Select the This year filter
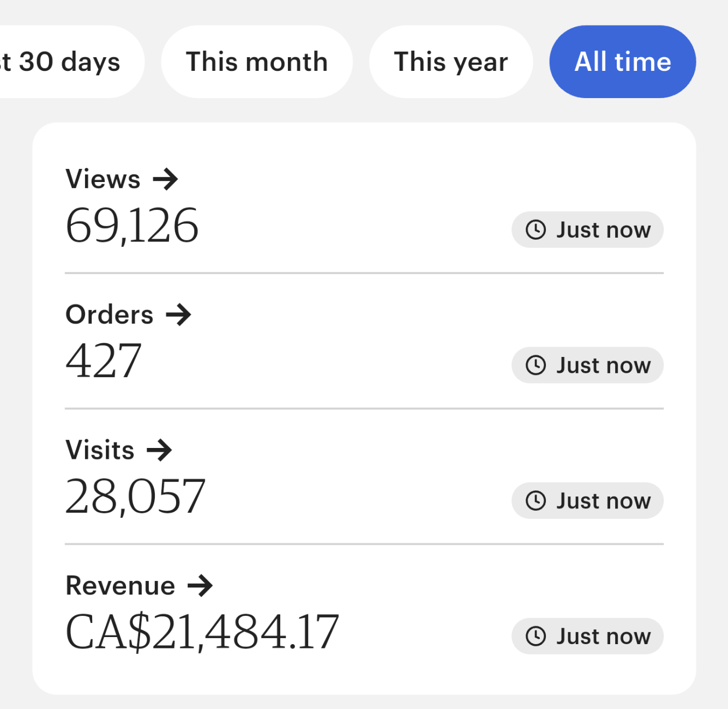728x709 pixels. click(451, 62)
